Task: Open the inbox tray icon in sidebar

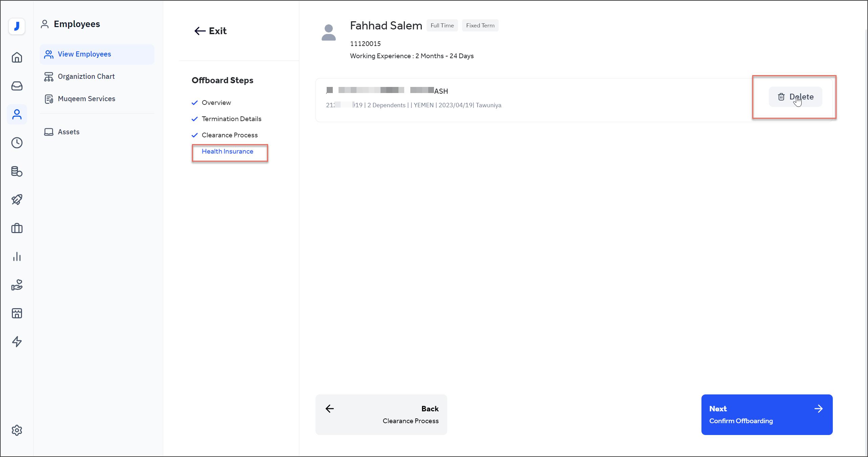Action: tap(17, 86)
